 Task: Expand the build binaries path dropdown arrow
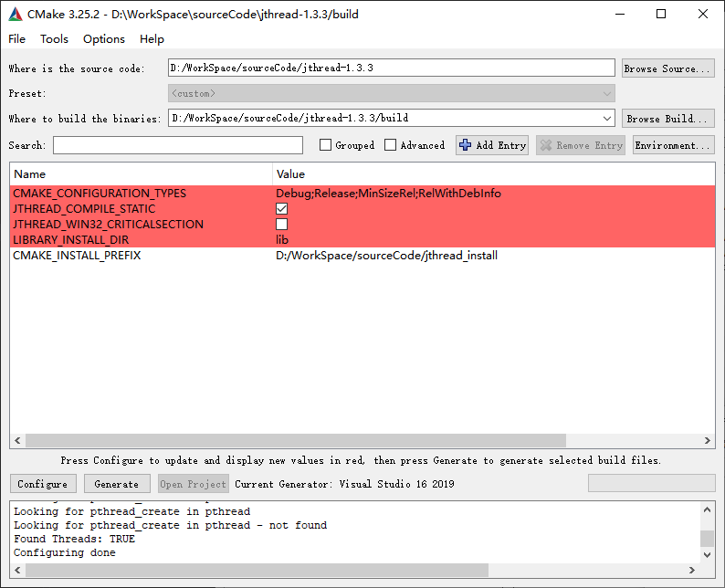607,119
